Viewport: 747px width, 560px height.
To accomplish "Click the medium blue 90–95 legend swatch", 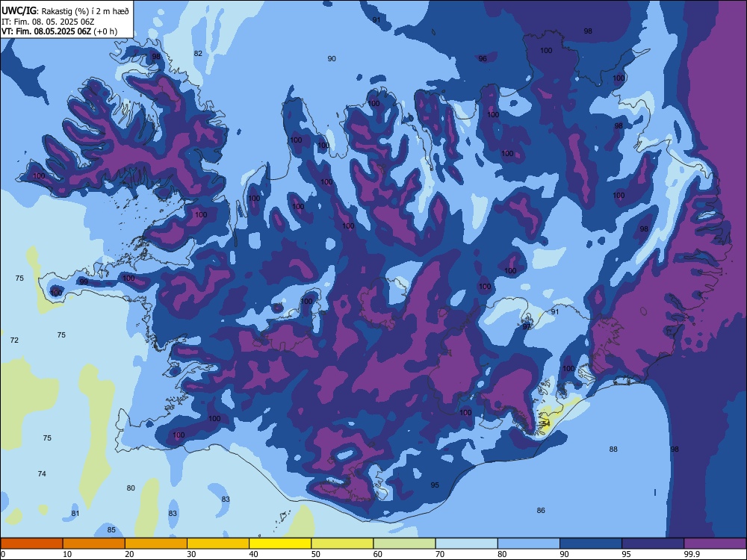I will [x=591, y=544].
